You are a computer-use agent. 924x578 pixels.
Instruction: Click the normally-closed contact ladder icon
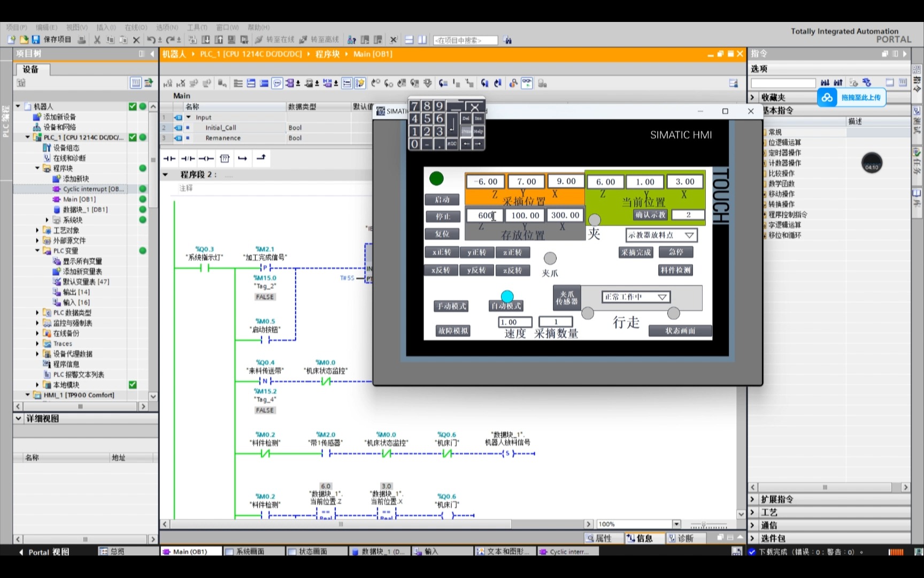pos(188,158)
